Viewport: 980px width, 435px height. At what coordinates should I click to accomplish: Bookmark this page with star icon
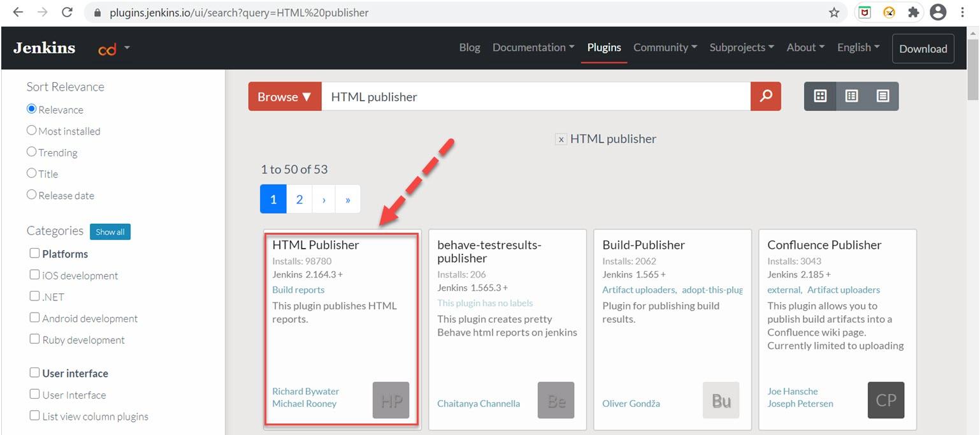pos(834,12)
